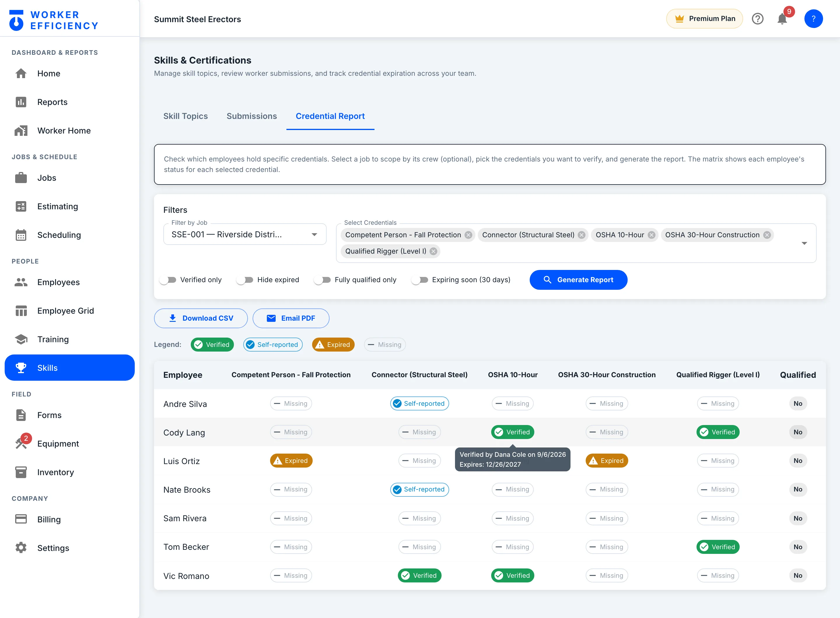The image size is (840, 618).
Task: Remove Qualified Rigger (Level I) chip
Action: point(433,251)
